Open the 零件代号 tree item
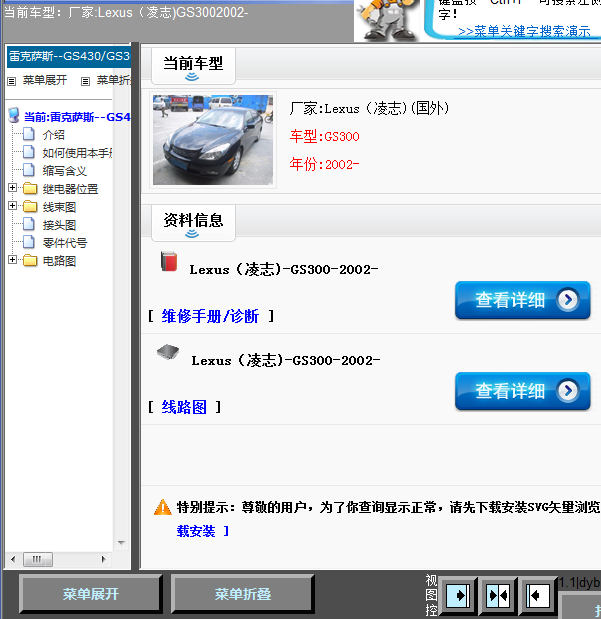The image size is (601, 619). (x=65, y=243)
